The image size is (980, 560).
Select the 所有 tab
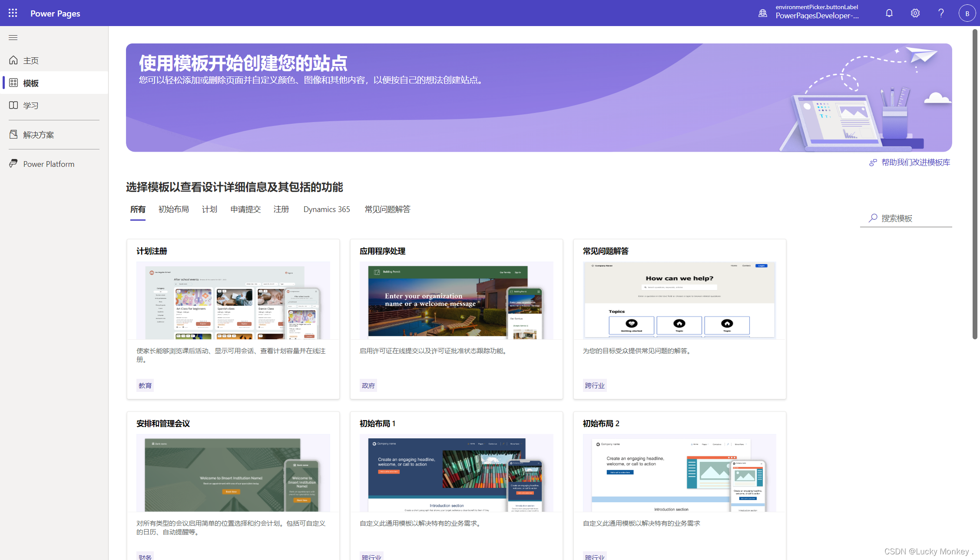[138, 209]
